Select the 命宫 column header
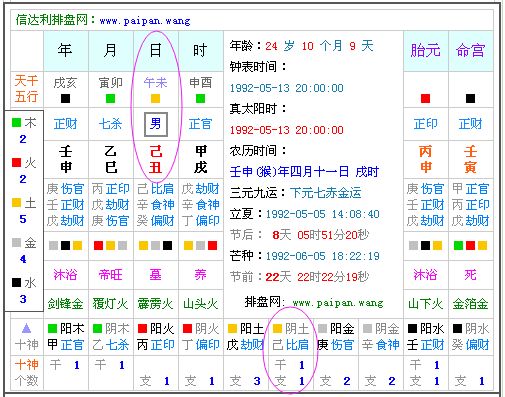The height and width of the screenshot is (397, 505). click(470, 51)
